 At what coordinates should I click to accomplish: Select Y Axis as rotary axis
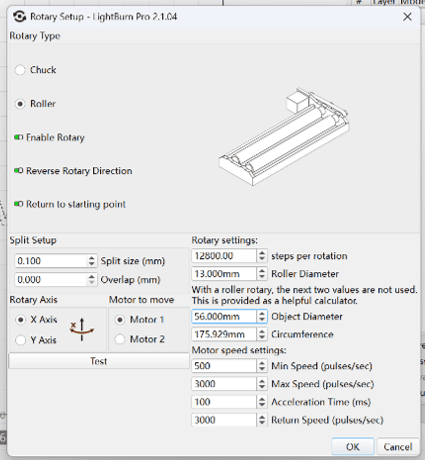[x=21, y=340]
